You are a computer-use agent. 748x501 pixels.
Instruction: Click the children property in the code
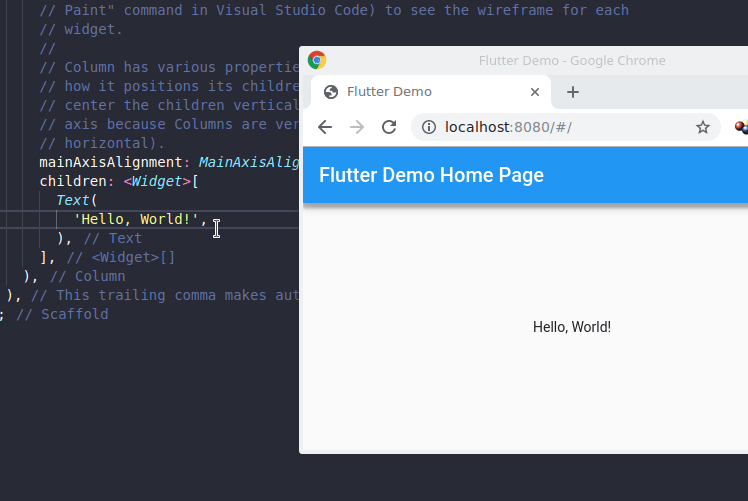point(75,181)
